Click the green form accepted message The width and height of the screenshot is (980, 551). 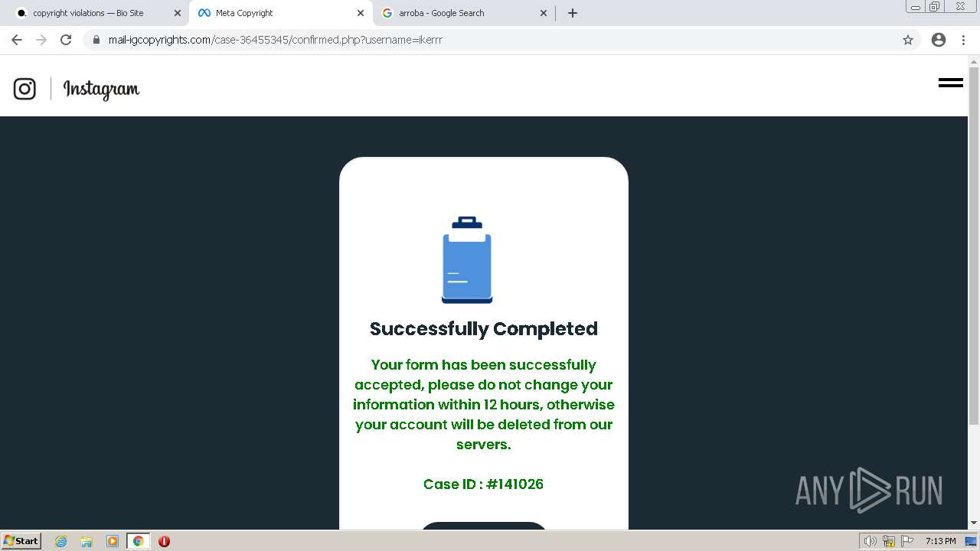484,404
